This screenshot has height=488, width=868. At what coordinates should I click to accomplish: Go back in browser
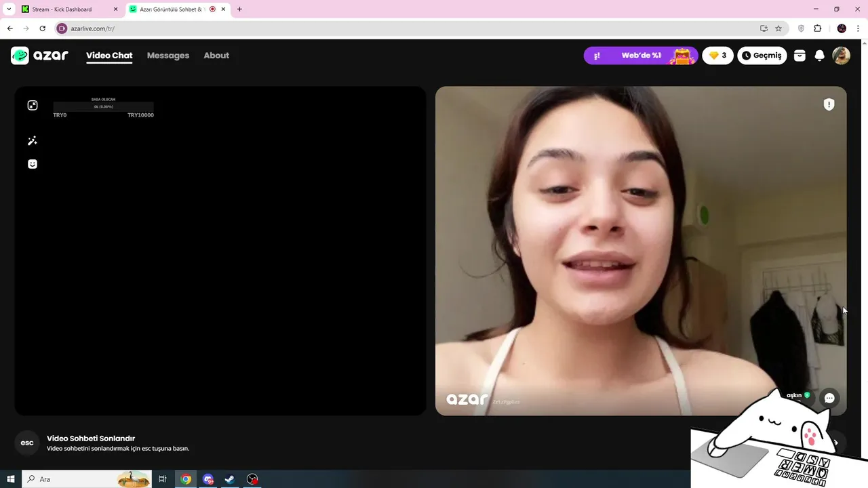click(x=9, y=28)
